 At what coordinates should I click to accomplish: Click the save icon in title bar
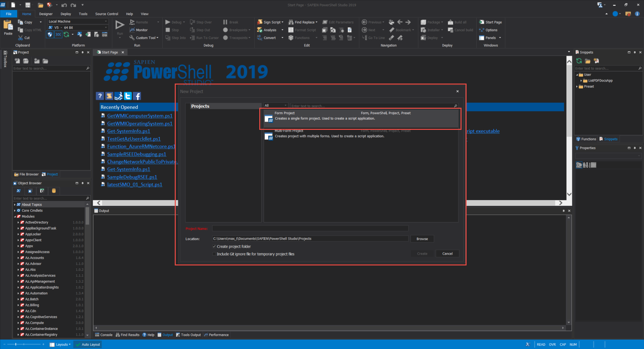point(28,5)
